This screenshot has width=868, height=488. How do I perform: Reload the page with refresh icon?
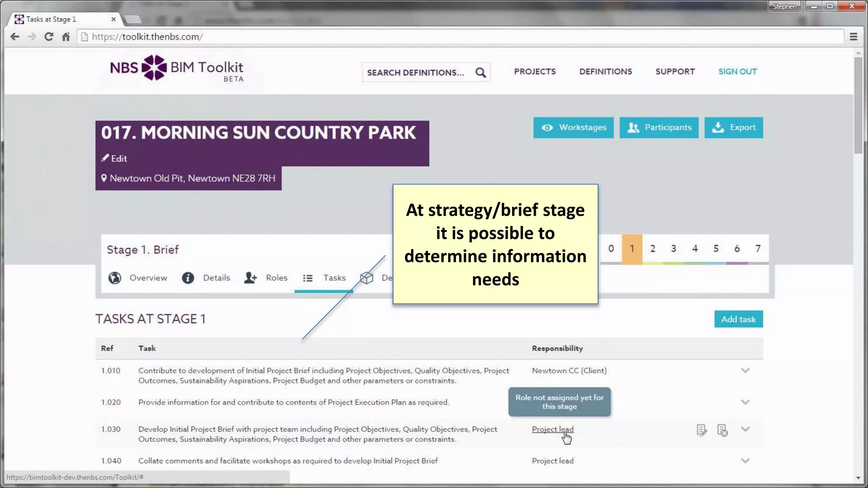click(49, 37)
